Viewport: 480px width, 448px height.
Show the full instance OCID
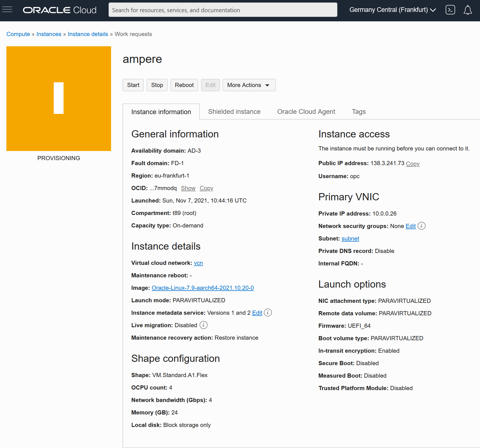pyautogui.click(x=188, y=188)
